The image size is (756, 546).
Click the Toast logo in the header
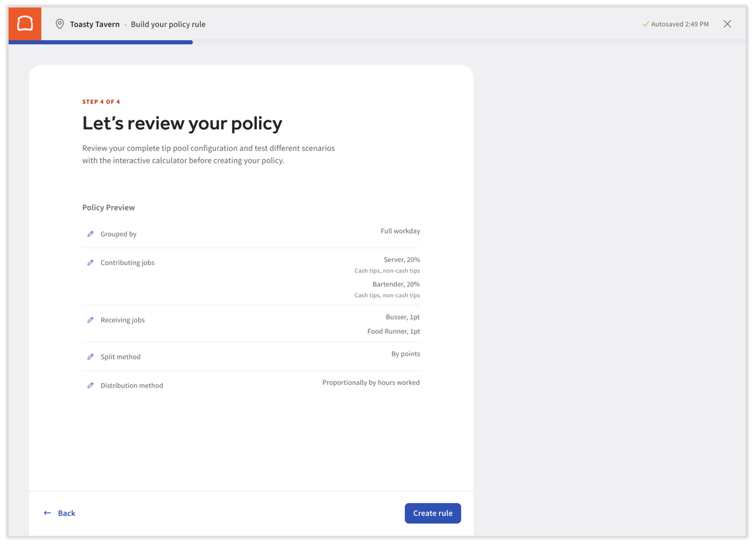25,24
